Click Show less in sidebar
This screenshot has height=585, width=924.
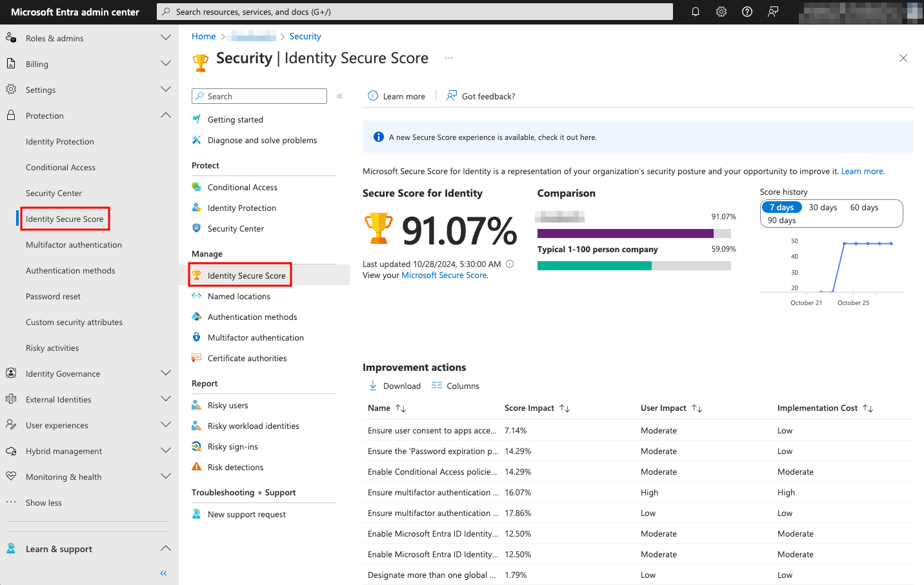44,502
